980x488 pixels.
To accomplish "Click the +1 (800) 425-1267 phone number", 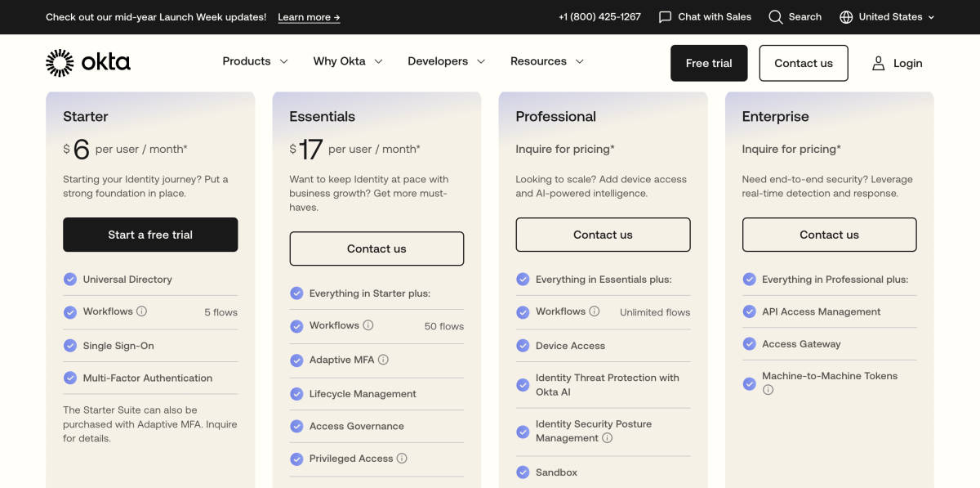I will [x=600, y=16].
